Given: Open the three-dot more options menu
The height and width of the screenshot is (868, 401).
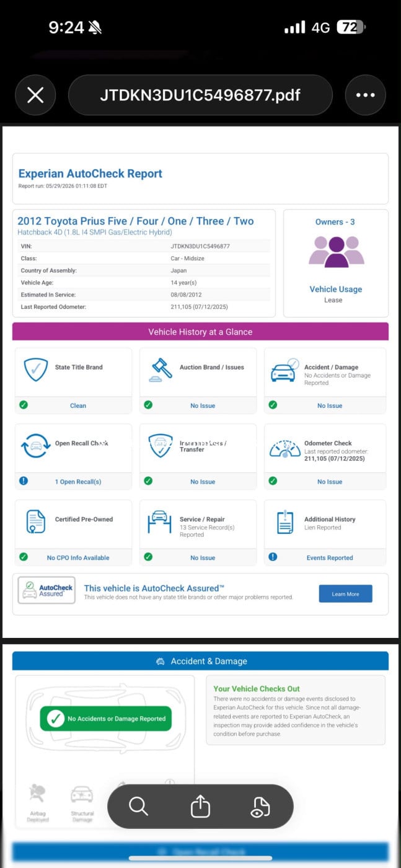Looking at the screenshot, I should 365,95.
